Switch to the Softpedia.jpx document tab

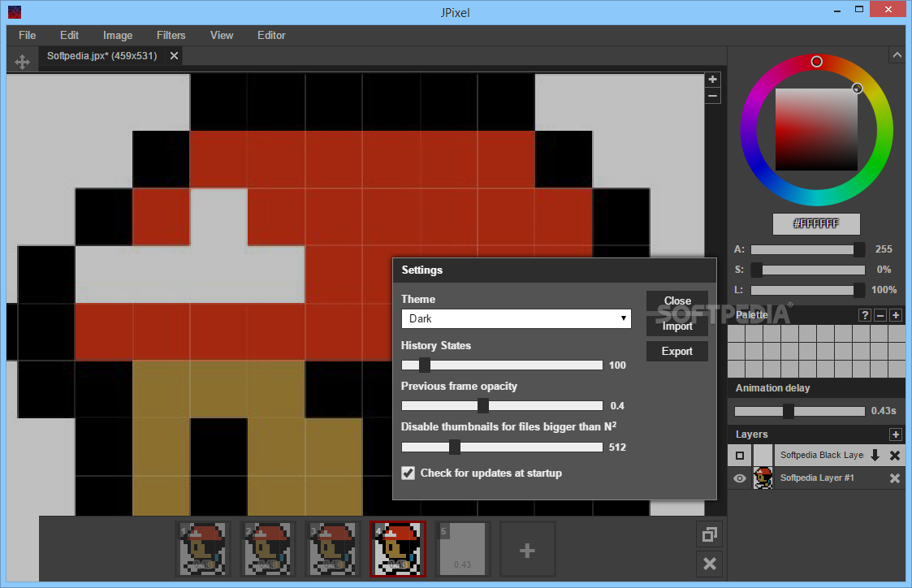click(x=102, y=56)
